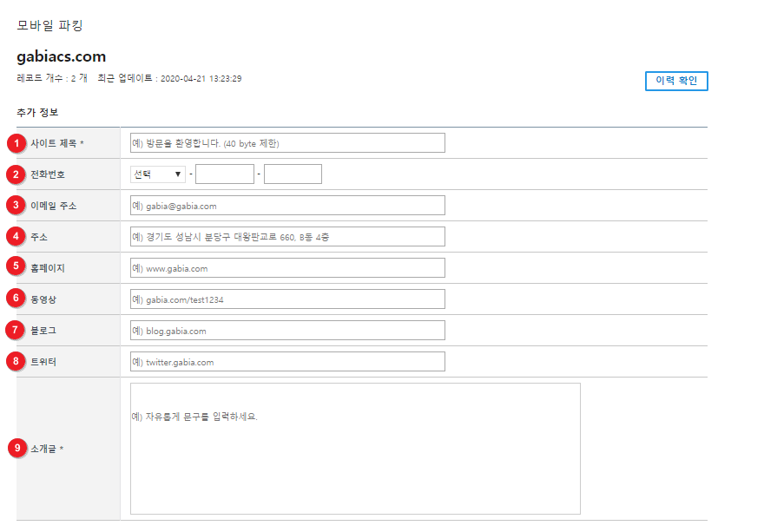Click the red number 9 marker badge

click(17, 448)
